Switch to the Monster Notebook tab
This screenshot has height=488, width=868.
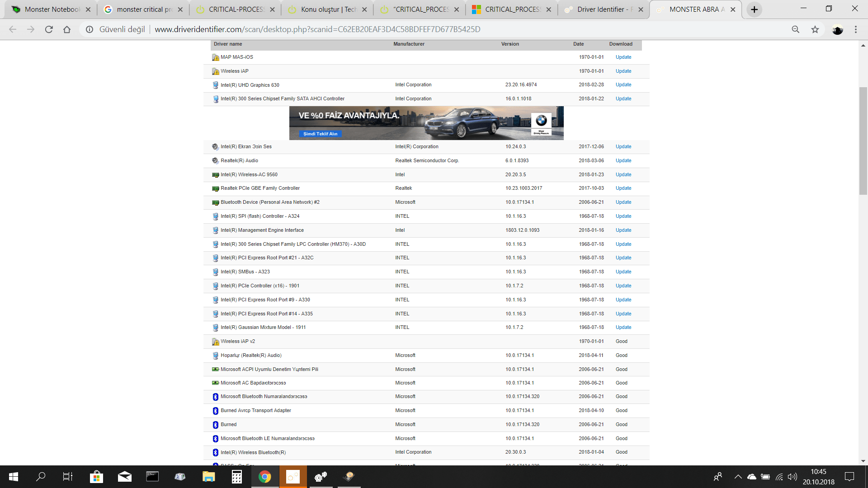tap(51, 9)
